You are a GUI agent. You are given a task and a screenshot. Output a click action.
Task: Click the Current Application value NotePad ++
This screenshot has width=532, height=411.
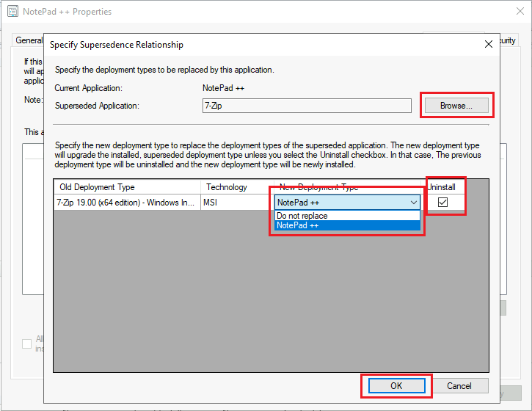pos(223,88)
